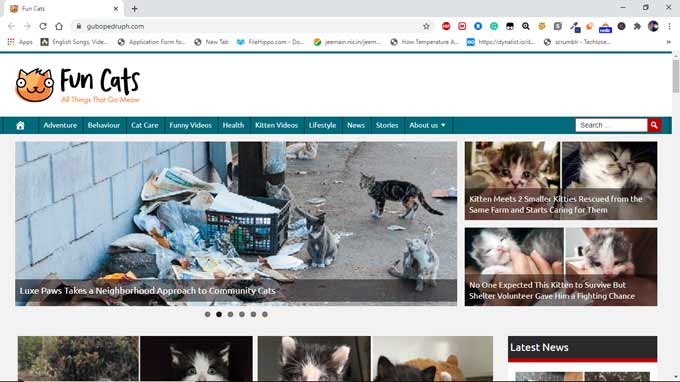
Task: Open the jeemain.nic.in bookmark
Action: [347, 42]
